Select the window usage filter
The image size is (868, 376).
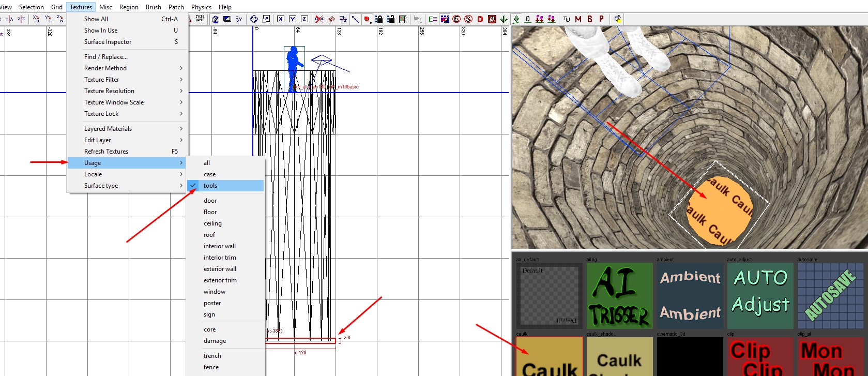click(225, 292)
